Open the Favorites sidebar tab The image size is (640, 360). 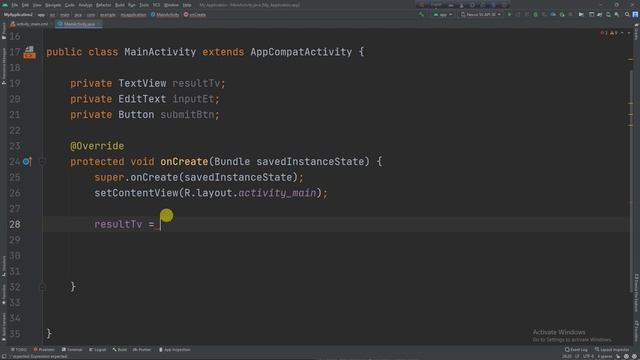(x=4, y=294)
